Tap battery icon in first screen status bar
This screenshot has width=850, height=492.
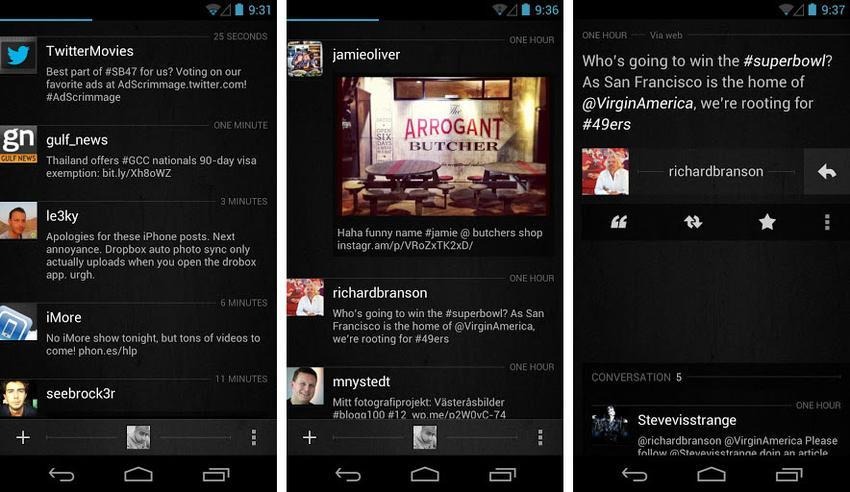pyautogui.click(x=239, y=10)
